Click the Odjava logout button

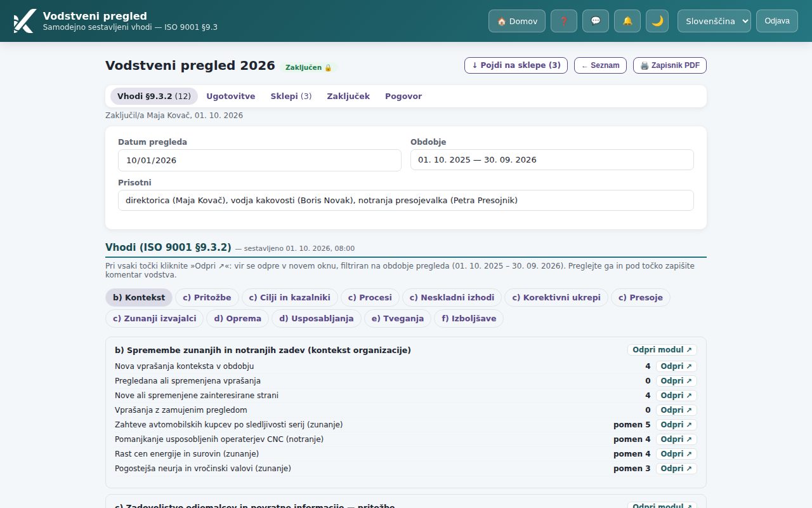coord(777,21)
